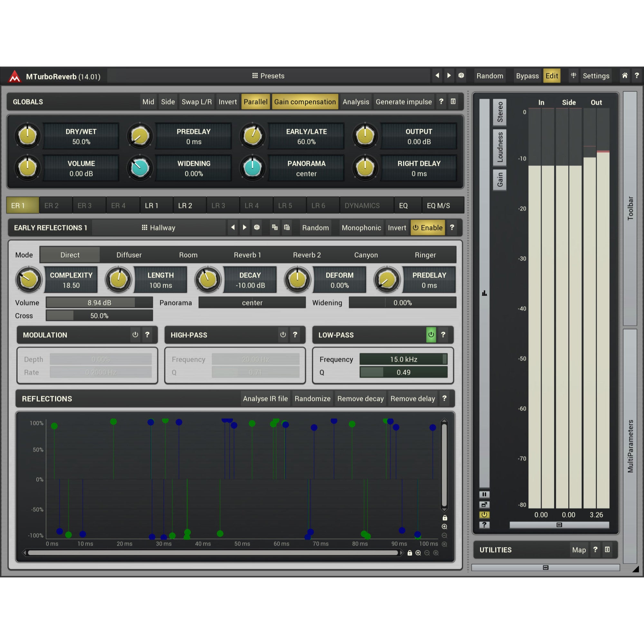The image size is (644, 644).
Task: Click the histogram icon beside the meter
Action: [484, 293]
